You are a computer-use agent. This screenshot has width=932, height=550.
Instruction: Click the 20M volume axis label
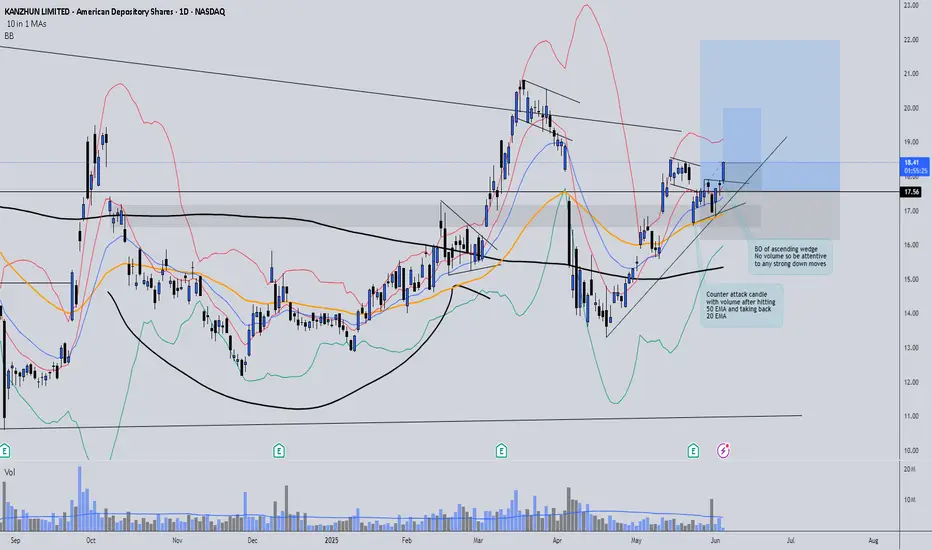(909, 470)
